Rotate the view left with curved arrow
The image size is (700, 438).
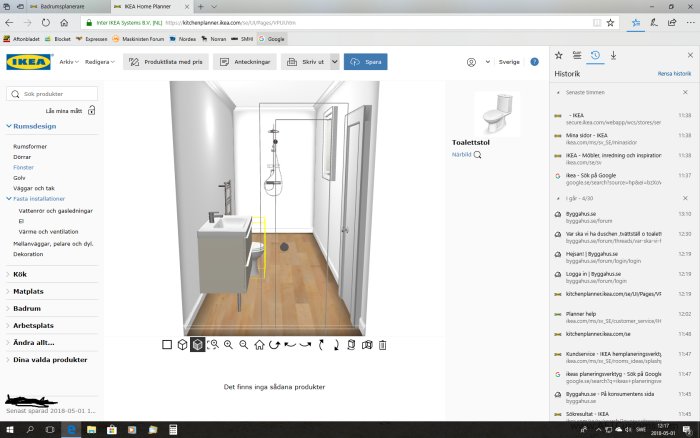point(290,345)
